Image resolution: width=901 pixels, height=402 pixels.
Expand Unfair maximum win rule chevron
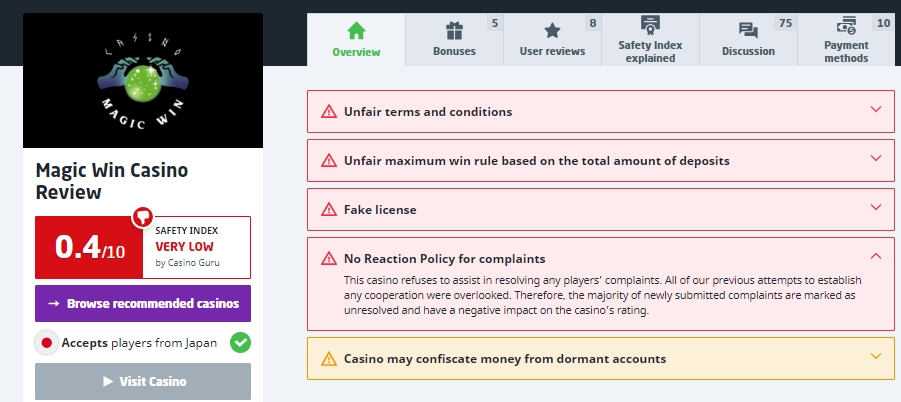(x=876, y=159)
